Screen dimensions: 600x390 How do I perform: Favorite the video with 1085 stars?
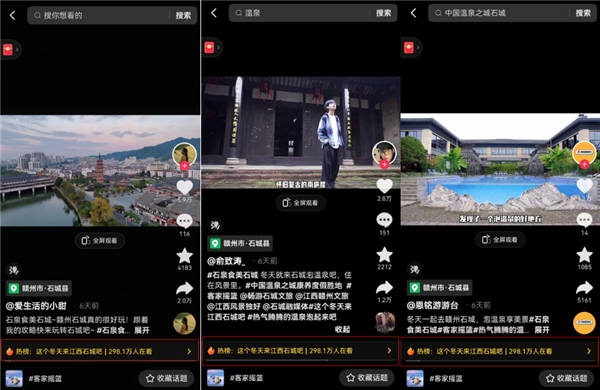[584, 255]
